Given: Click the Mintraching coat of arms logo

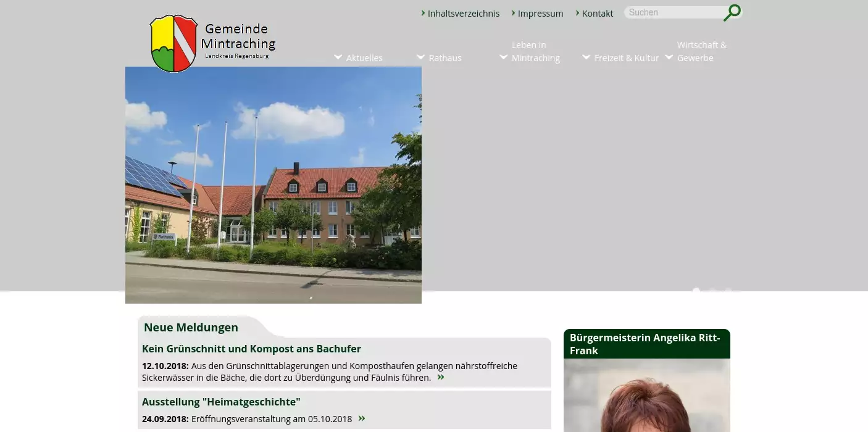Looking at the screenshot, I should click(x=173, y=43).
